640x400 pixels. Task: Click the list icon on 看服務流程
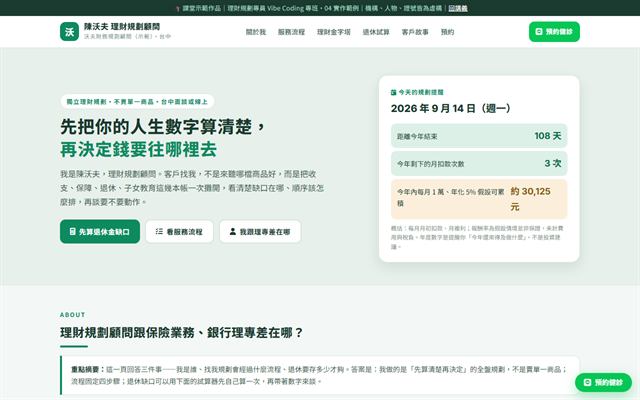point(159,231)
